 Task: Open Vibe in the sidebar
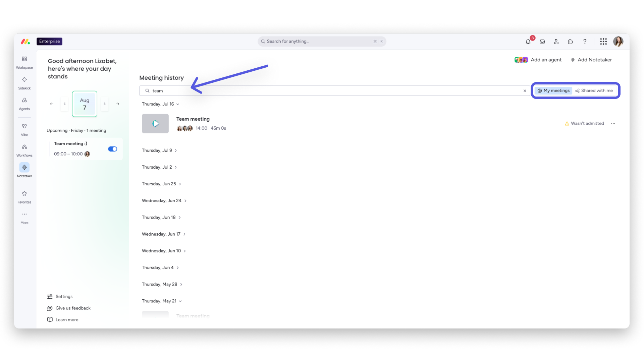pyautogui.click(x=24, y=130)
